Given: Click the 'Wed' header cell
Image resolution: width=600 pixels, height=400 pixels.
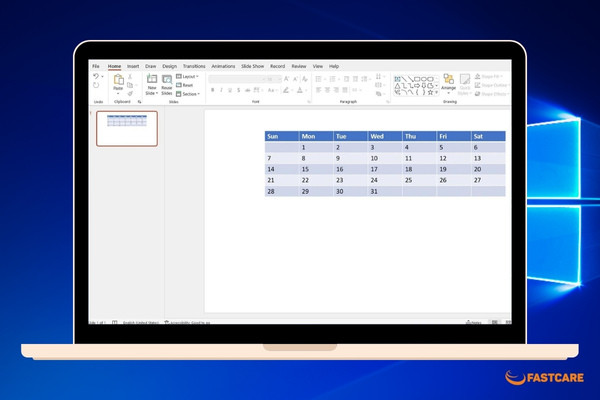Looking at the screenshot, I should click(x=385, y=136).
